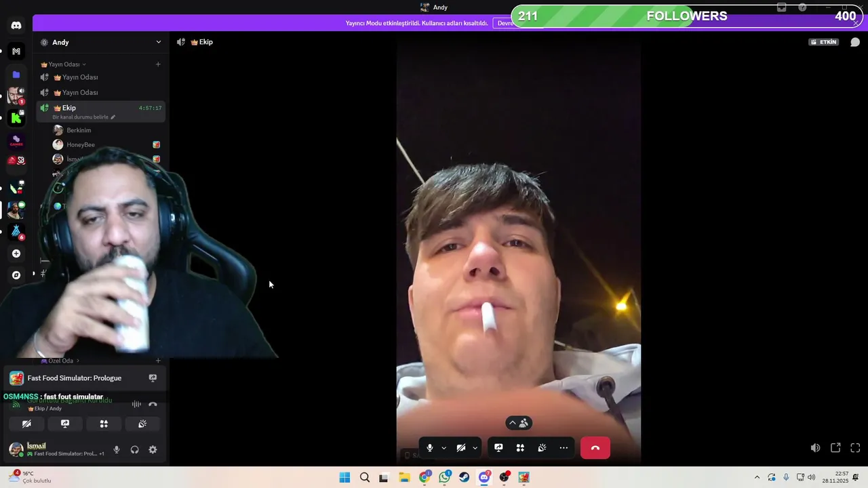868x488 pixels.
Task: Open the Windows Start menu
Action: tap(344, 477)
